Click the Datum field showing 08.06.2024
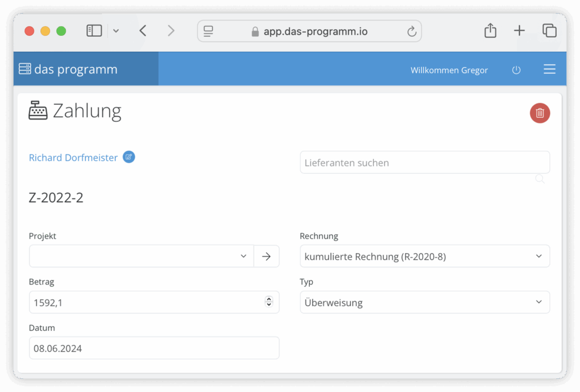 153,348
